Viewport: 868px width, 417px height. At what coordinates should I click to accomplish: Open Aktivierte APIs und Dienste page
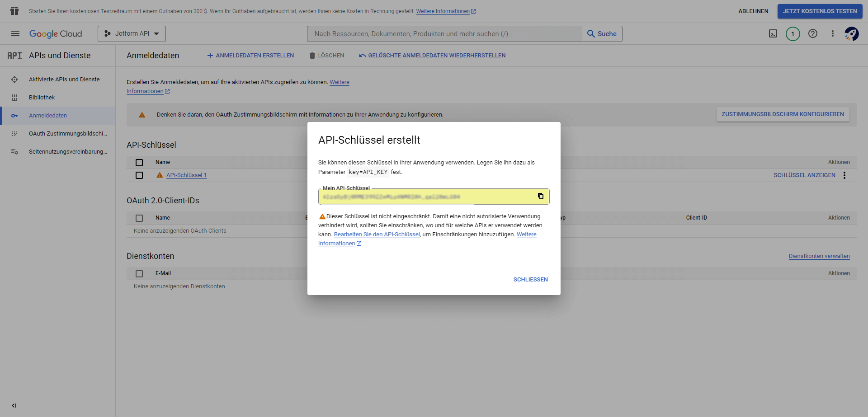pyautogui.click(x=64, y=80)
